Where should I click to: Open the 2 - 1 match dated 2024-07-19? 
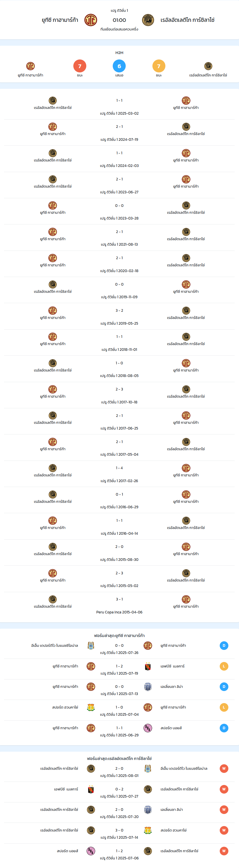click(119, 133)
